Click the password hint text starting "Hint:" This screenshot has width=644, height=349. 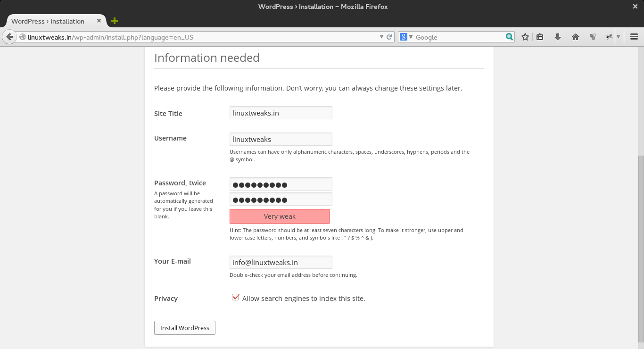347,234
